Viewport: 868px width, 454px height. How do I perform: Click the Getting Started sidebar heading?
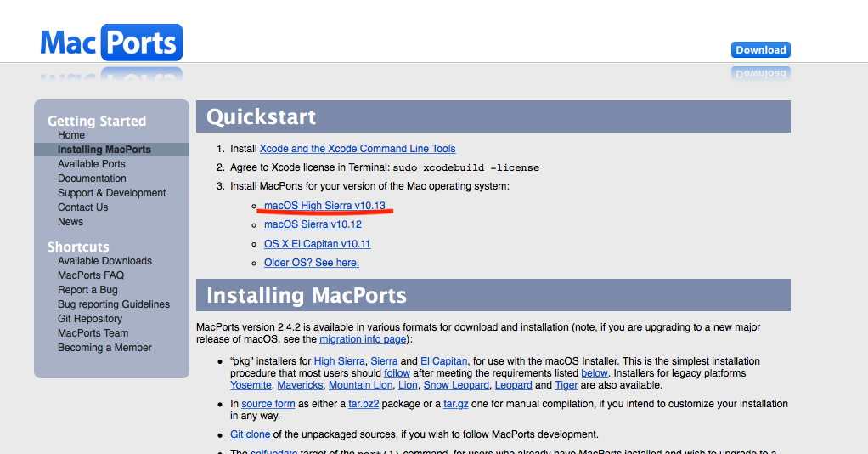click(97, 121)
